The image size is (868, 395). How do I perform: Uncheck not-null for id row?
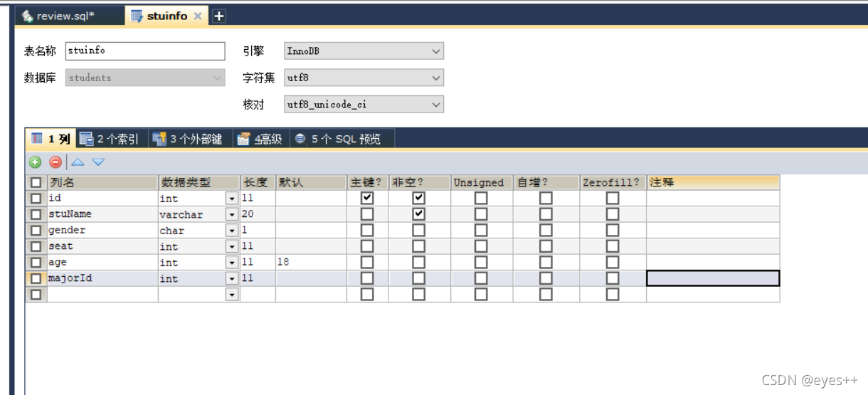418,198
